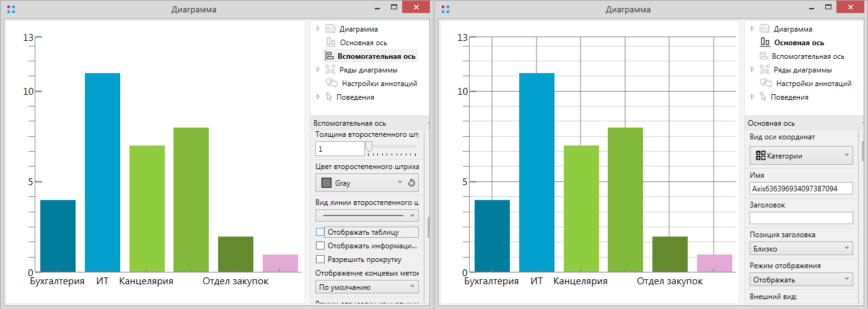The width and height of the screenshot is (868, 309).
Task: Click Настройки аннотаций icon in the left window
Action: (x=331, y=84)
